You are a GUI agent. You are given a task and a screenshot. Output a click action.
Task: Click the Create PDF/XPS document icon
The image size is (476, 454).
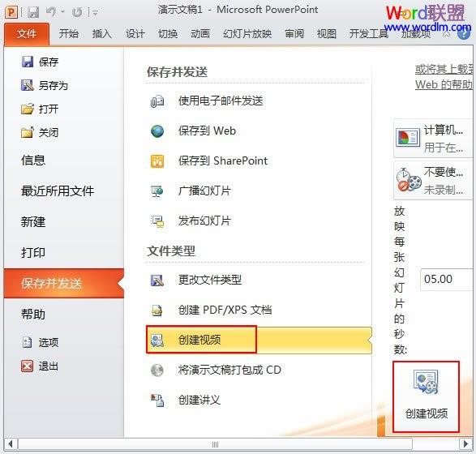[x=157, y=311]
